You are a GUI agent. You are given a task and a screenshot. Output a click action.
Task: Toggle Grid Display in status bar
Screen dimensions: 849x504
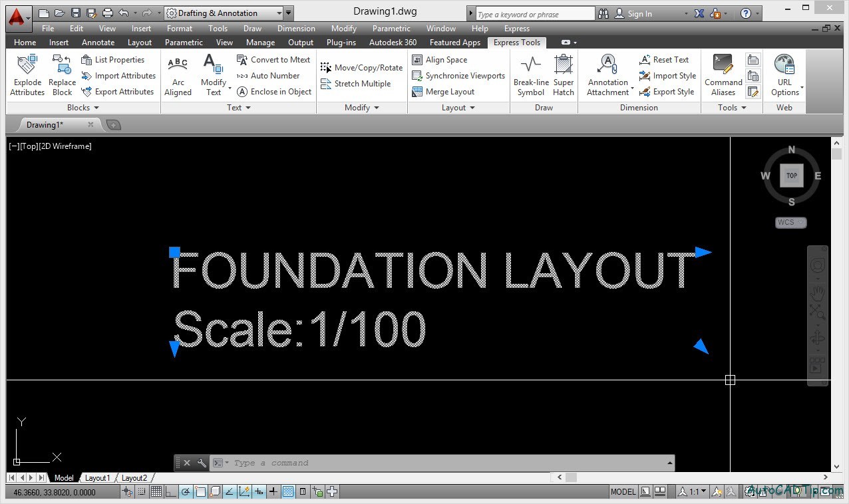pos(156,492)
